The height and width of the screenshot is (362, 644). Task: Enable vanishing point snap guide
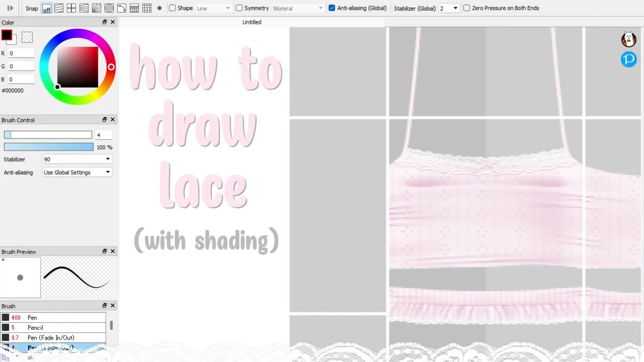84,8
